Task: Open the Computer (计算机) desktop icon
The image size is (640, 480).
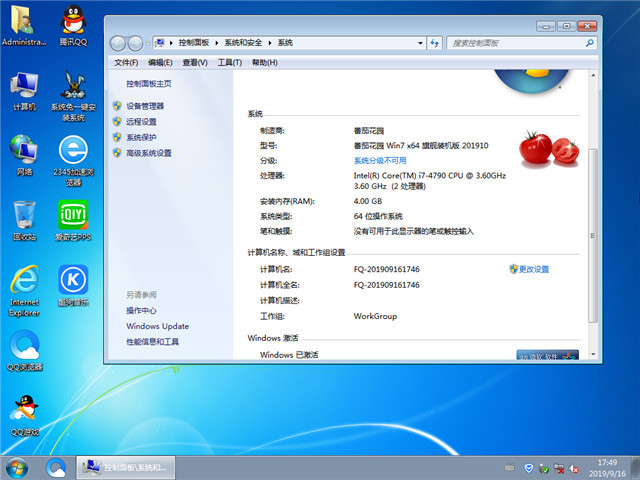Action: tap(24, 91)
